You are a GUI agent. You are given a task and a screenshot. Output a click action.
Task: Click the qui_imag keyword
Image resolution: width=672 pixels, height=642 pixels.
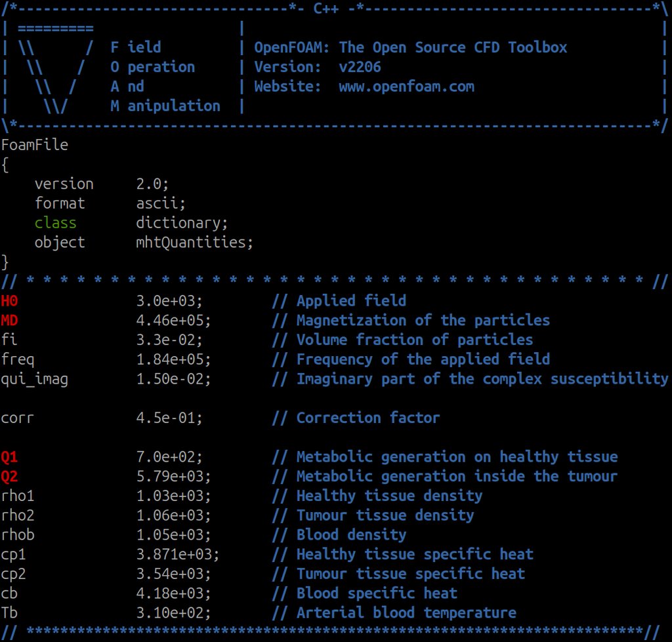tap(35, 379)
